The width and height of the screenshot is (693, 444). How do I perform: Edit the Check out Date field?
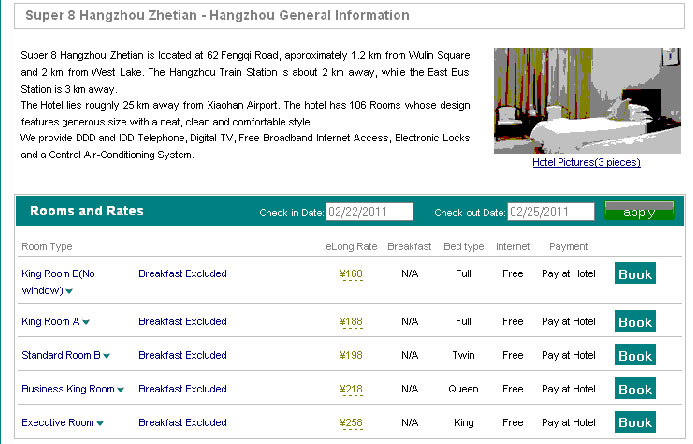coord(551,212)
